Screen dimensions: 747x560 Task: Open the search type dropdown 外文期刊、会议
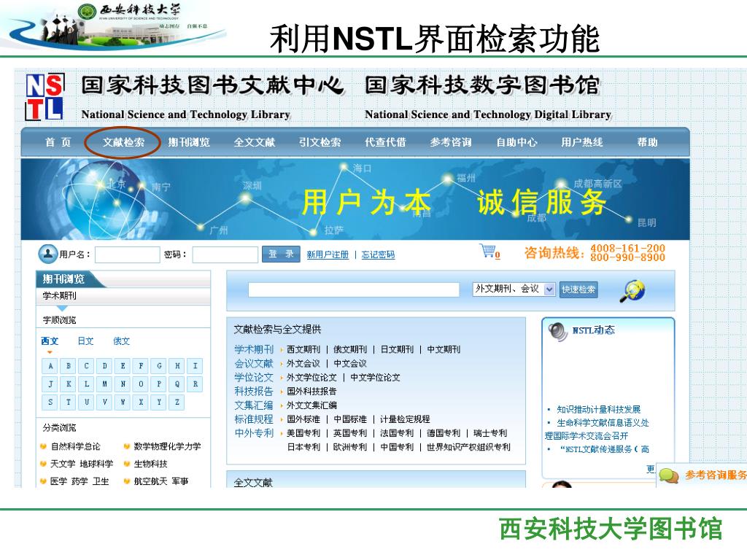tap(514, 289)
